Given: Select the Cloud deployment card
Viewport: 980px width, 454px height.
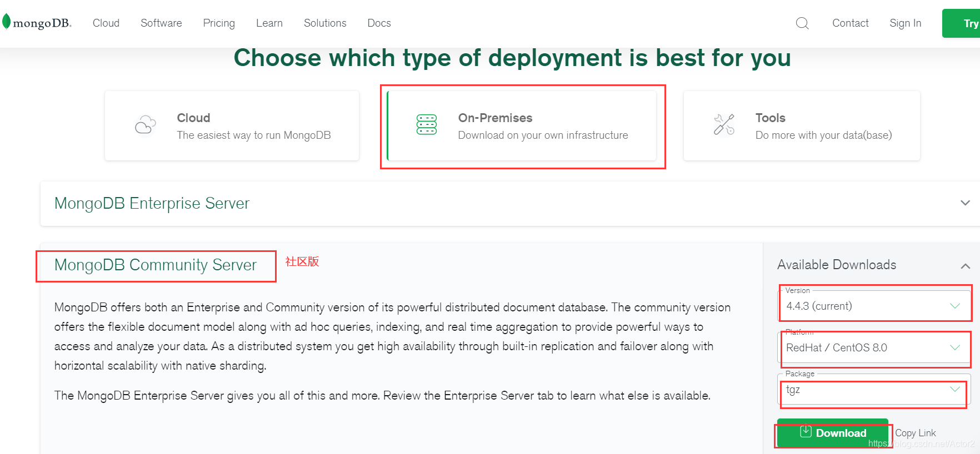Looking at the screenshot, I should (x=232, y=126).
